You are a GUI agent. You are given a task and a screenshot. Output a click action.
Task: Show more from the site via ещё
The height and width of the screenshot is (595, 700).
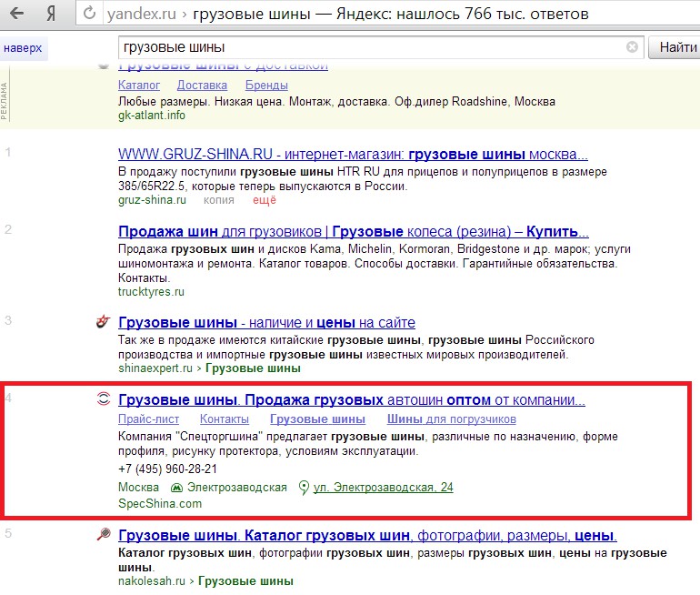(265, 199)
